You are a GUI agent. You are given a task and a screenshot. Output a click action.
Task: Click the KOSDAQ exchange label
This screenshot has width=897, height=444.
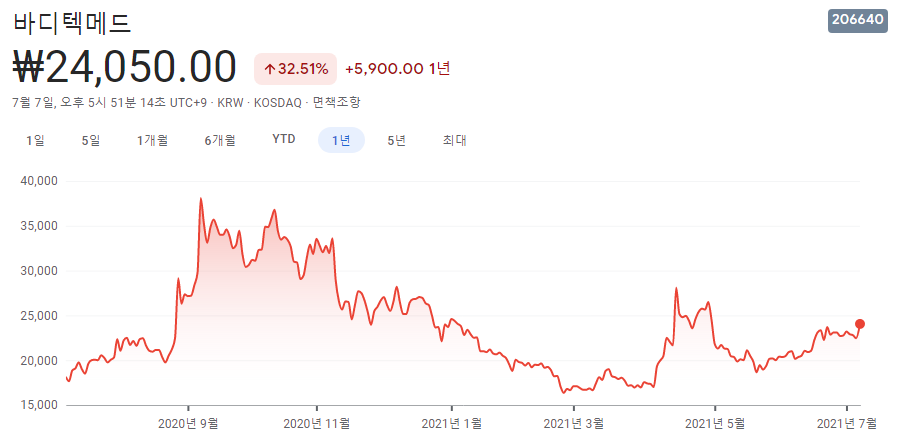click(278, 103)
